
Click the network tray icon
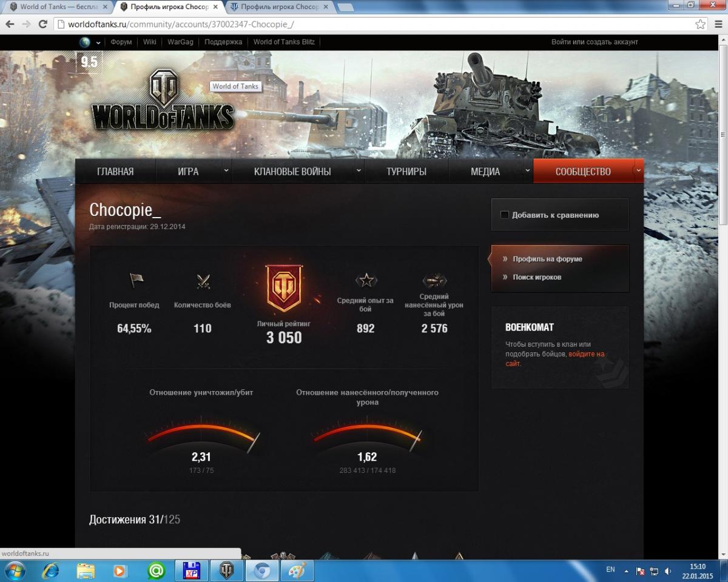click(654, 571)
